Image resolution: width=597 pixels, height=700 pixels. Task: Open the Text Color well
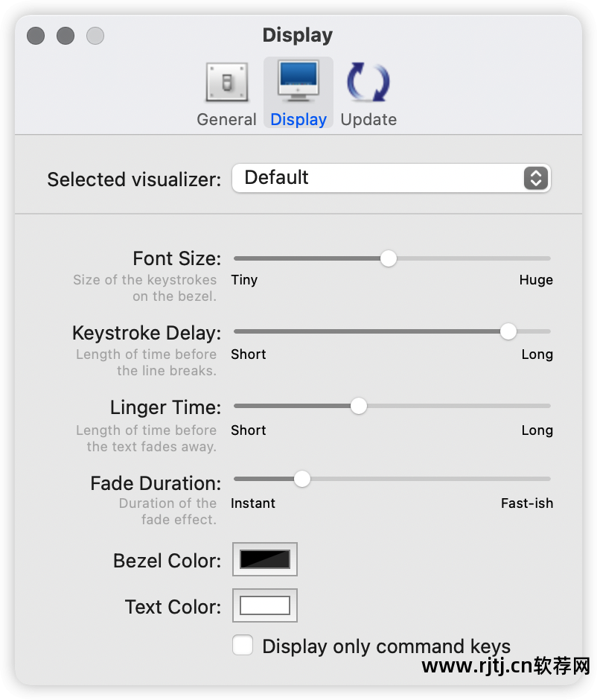pos(265,605)
